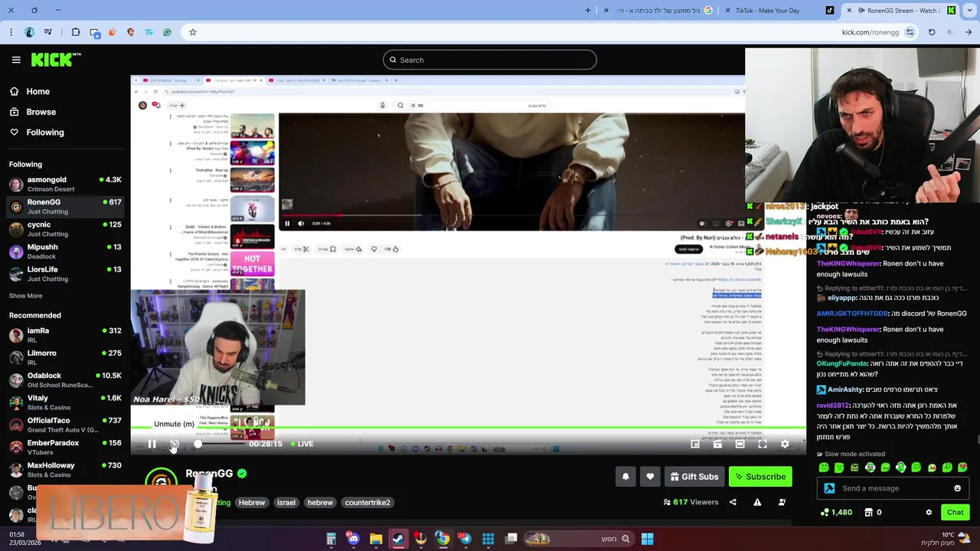Insert the first green emote
Viewport: 980px width, 551px height.
(824, 467)
